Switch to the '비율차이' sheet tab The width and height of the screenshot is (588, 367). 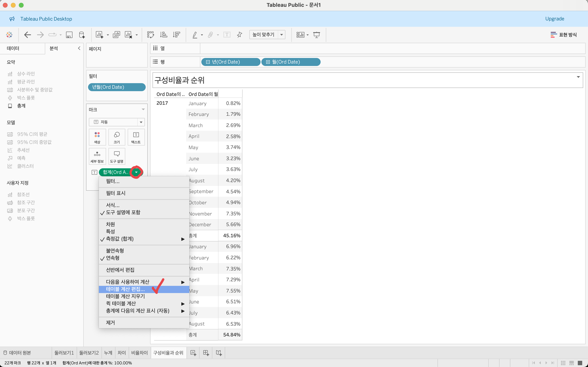(139, 353)
